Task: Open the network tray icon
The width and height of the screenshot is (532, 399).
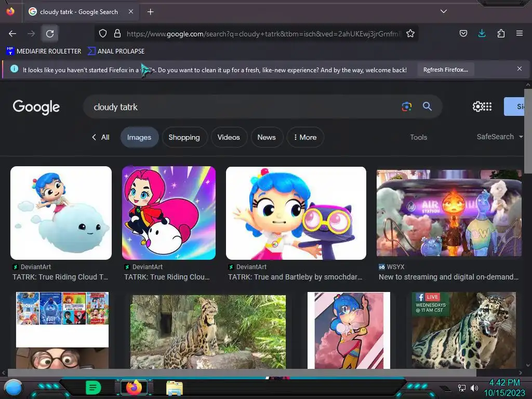Action: (461, 388)
